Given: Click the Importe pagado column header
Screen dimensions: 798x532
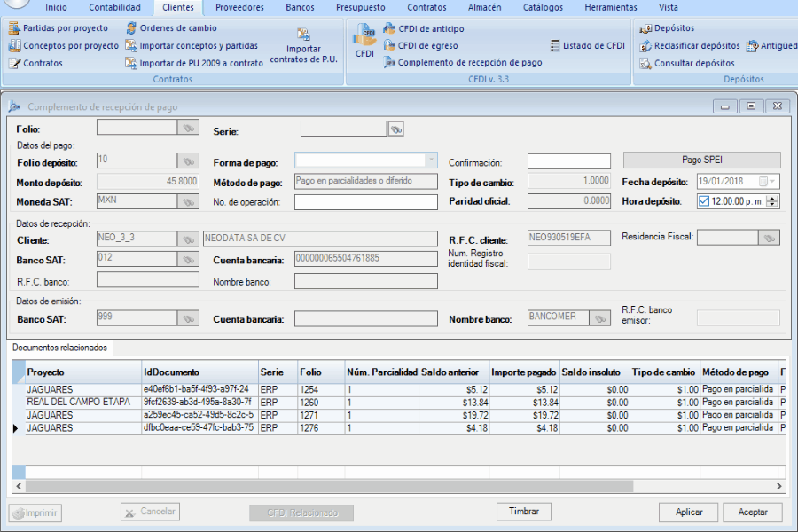Looking at the screenshot, I should coord(524,372).
